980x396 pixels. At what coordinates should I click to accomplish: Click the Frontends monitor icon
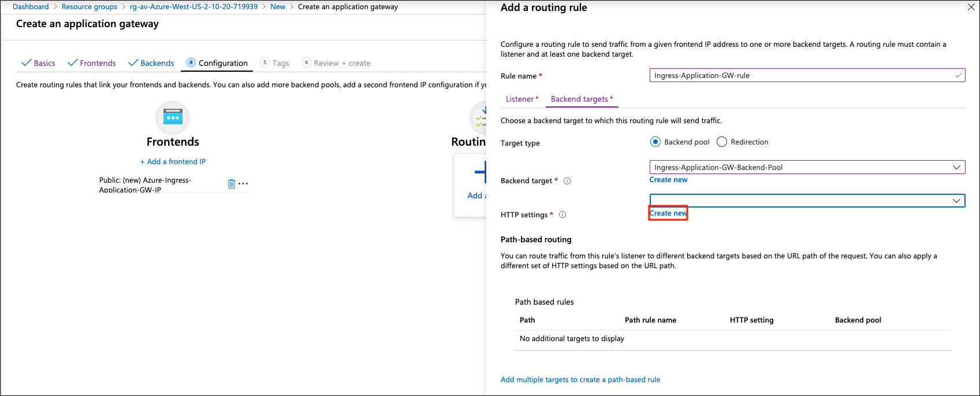click(173, 118)
